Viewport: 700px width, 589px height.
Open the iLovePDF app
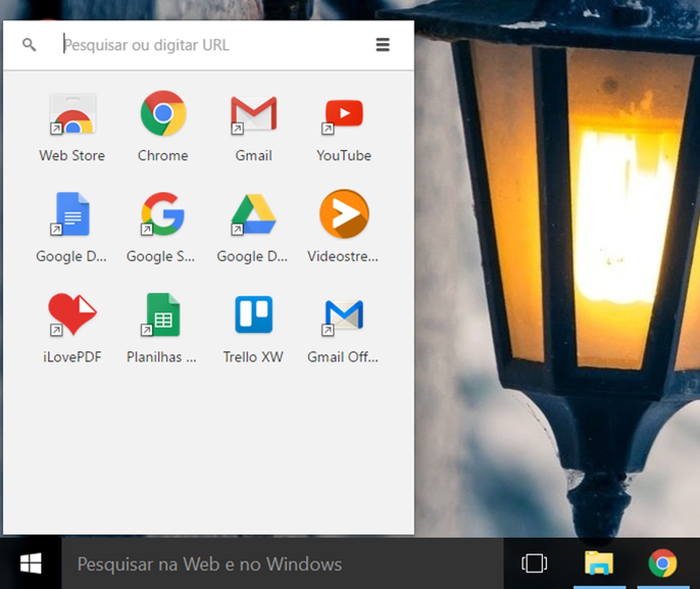(x=71, y=315)
